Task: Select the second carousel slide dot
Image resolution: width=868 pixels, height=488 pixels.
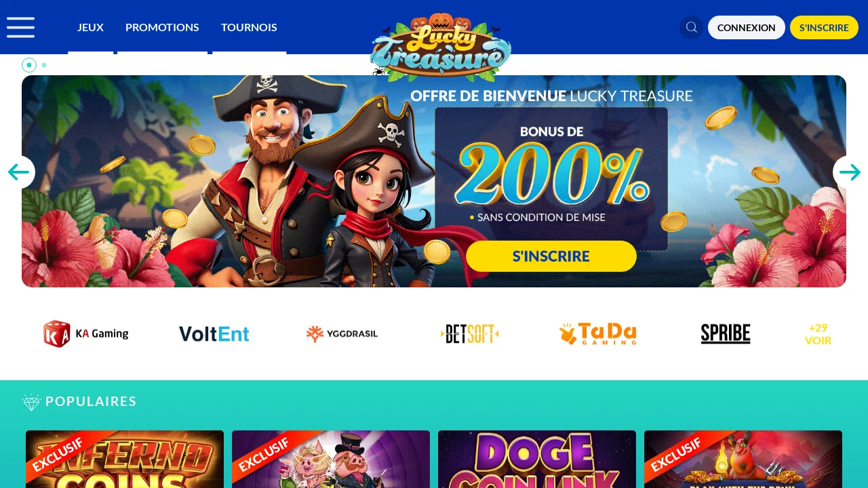Action: (44, 65)
